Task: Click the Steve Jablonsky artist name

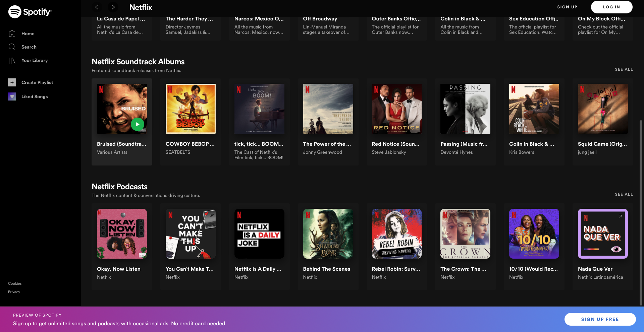Action: click(389, 152)
